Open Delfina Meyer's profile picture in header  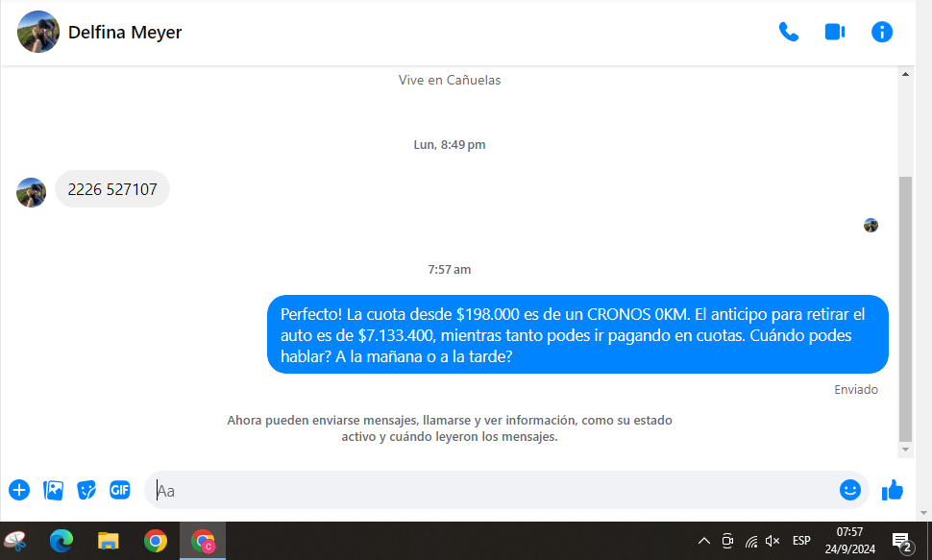38,32
